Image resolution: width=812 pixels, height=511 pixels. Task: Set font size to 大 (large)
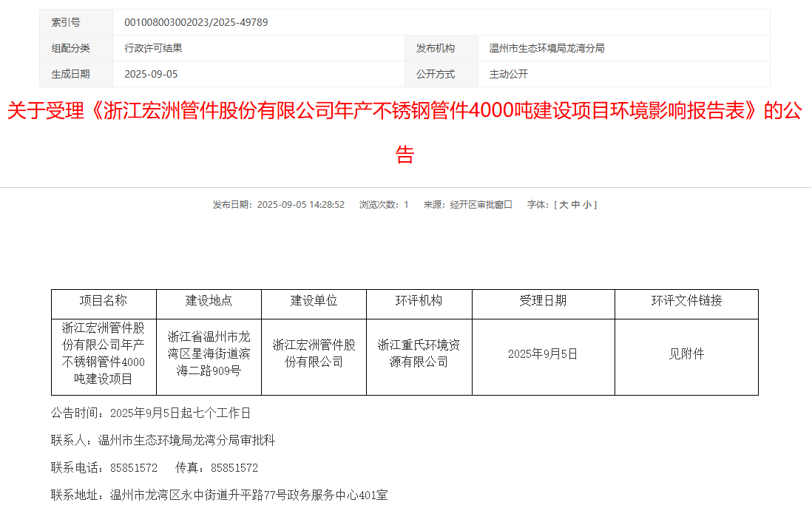pyautogui.click(x=564, y=205)
